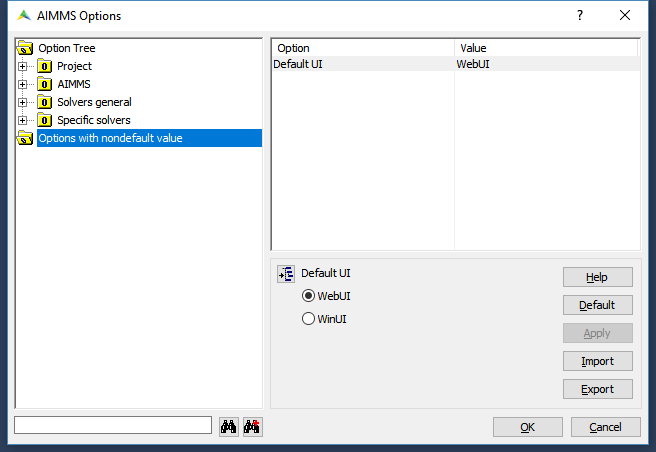Select Options with nondefault value item
This screenshot has width=656, height=452.
pyautogui.click(x=149, y=138)
